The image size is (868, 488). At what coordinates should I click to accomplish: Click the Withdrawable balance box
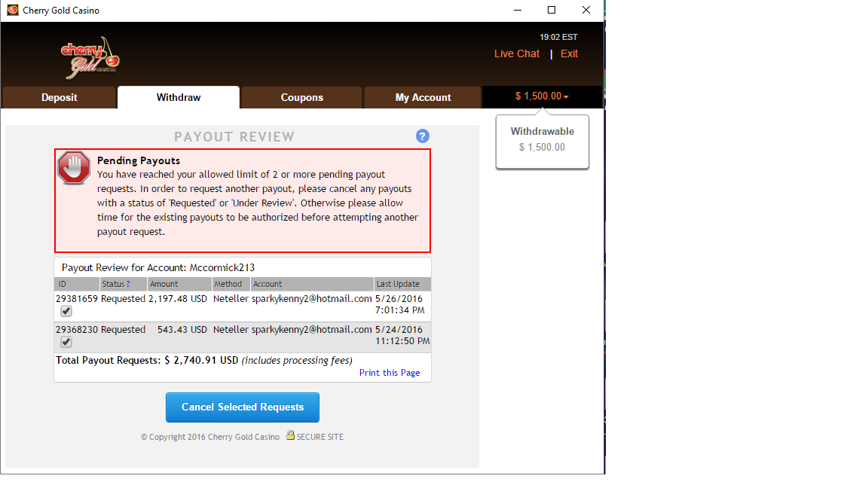click(x=542, y=142)
